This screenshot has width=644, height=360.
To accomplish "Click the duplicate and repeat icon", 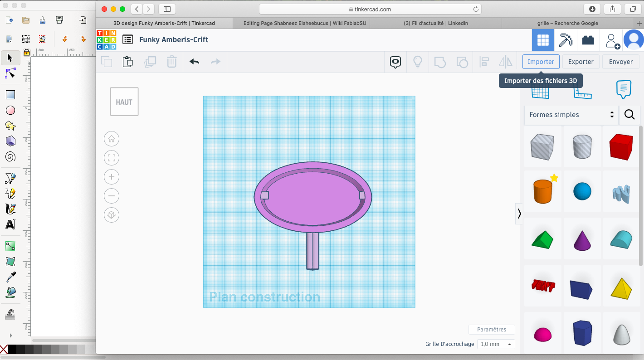I will (150, 62).
